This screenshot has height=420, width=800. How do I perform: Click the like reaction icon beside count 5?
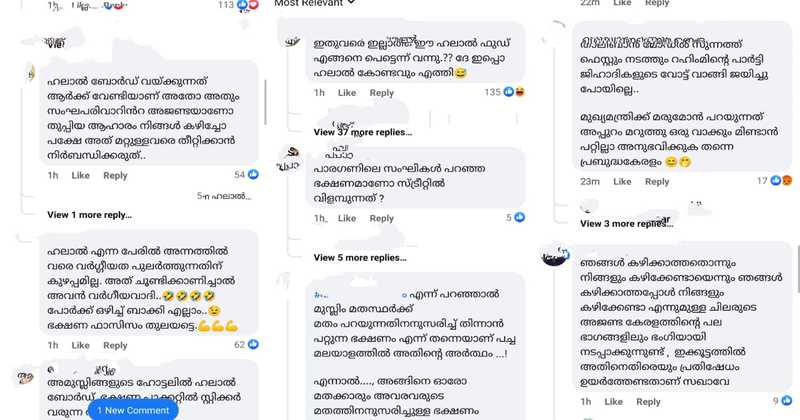(x=519, y=217)
